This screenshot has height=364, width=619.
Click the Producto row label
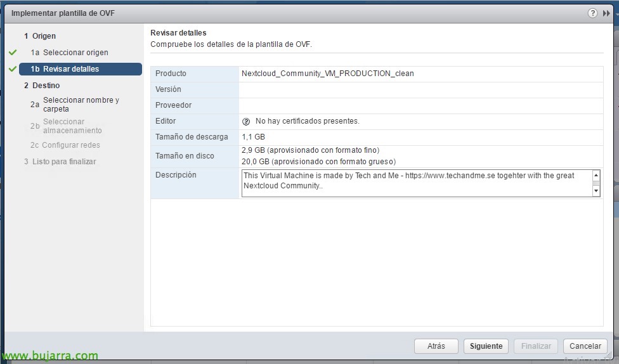171,74
